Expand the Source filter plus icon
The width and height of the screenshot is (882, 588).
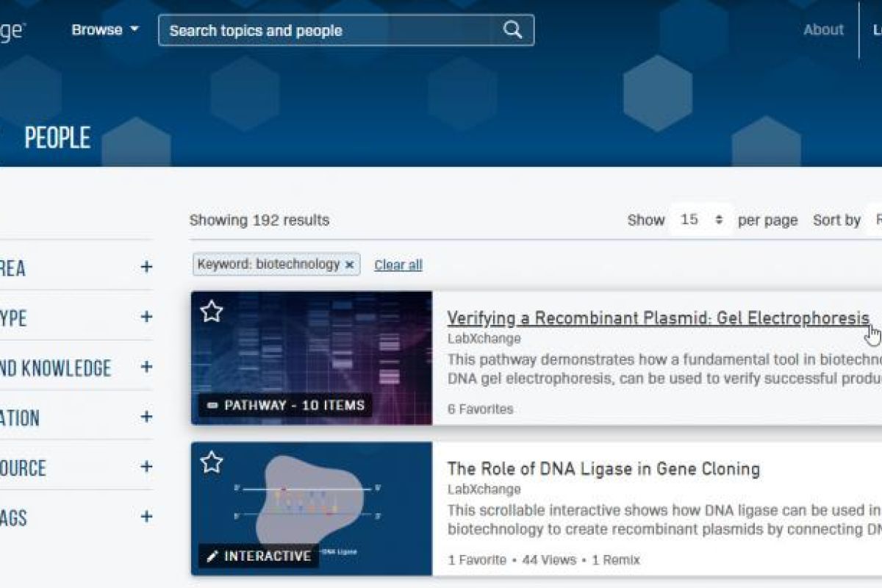(x=146, y=467)
